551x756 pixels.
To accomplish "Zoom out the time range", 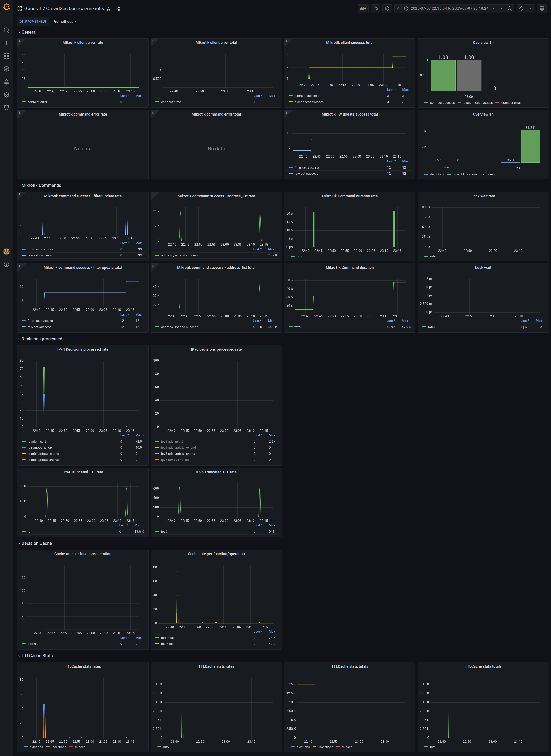I will [510, 9].
